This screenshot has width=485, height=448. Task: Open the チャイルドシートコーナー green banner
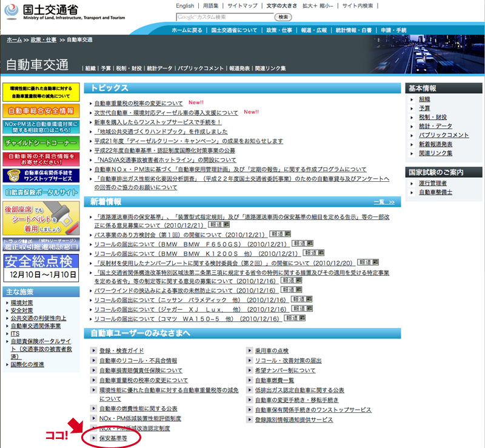tap(41, 143)
